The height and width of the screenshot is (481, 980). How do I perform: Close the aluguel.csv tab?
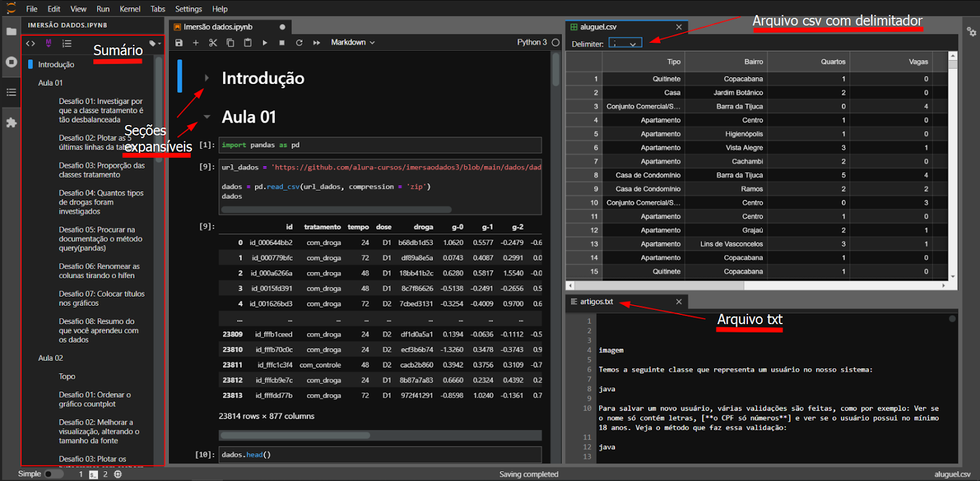coord(679,27)
